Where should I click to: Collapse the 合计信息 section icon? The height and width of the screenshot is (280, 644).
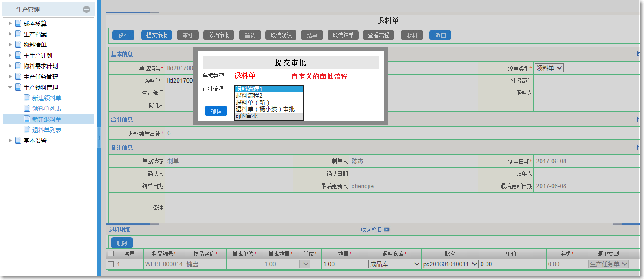pyautogui.click(x=637, y=119)
